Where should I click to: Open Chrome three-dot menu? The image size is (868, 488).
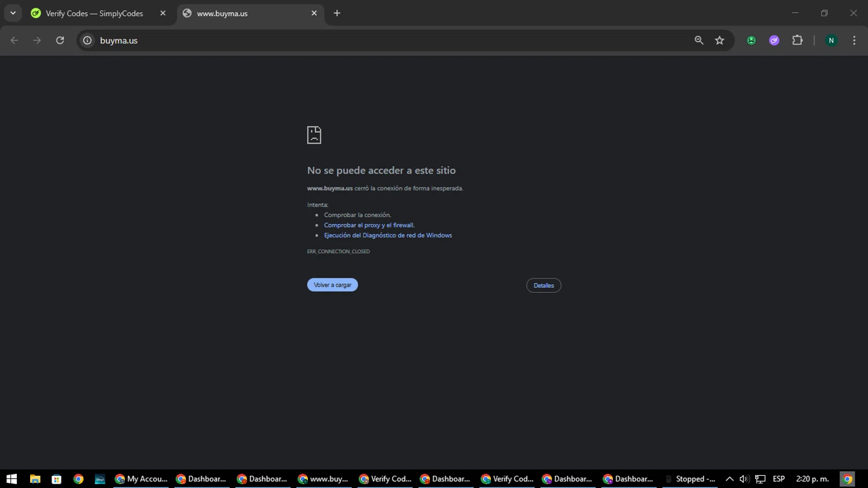pyautogui.click(x=854, y=41)
